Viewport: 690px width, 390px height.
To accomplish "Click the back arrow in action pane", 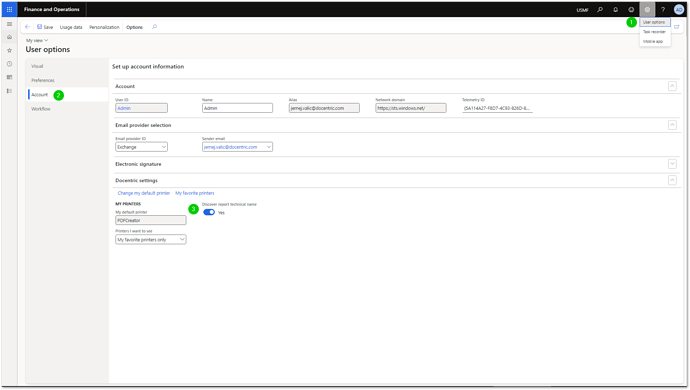I will point(27,27).
